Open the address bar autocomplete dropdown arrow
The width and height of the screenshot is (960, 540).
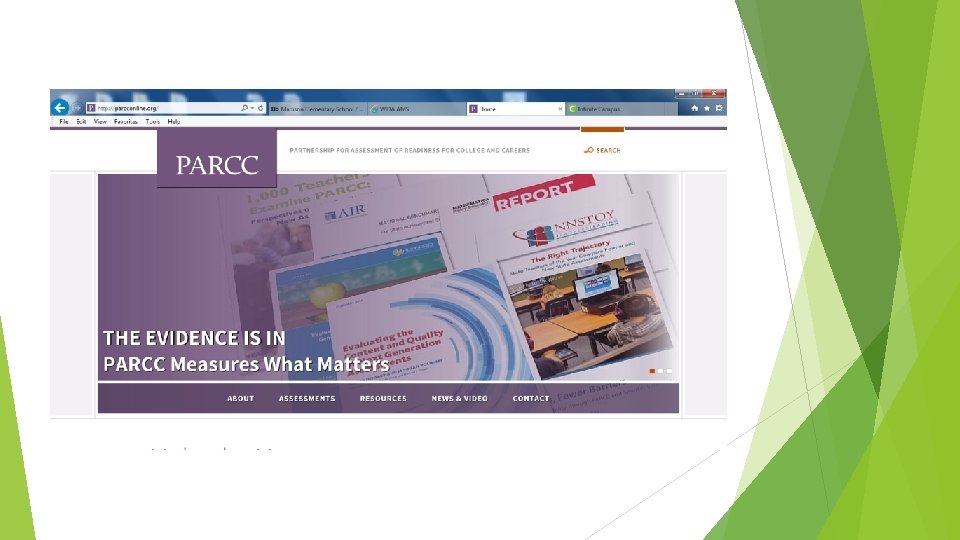click(252, 108)
